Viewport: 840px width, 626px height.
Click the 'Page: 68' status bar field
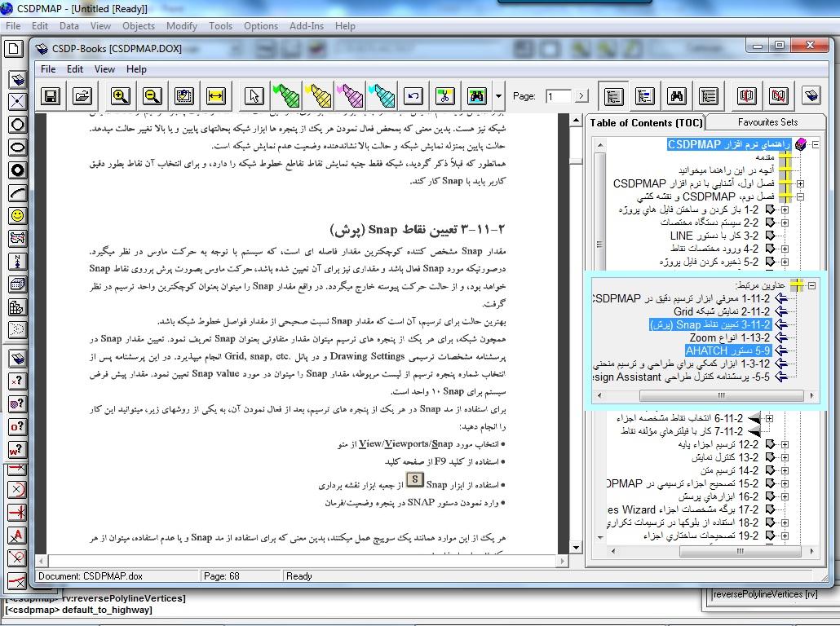(x=241, y=576)
